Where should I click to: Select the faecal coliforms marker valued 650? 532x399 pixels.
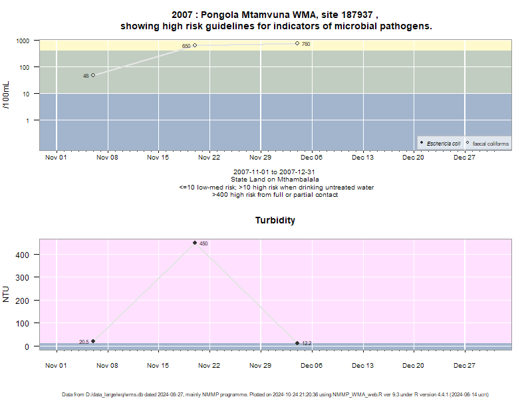click(x=195, y=45)
